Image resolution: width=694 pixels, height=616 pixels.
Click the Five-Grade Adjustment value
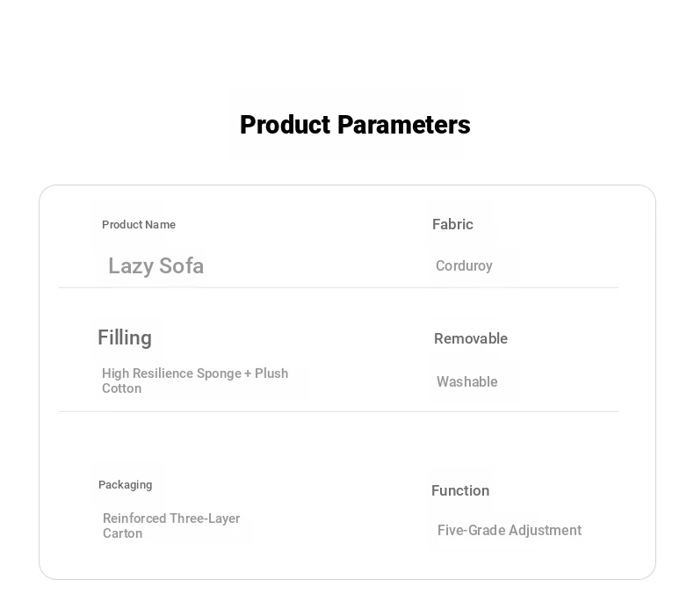click(510, 531)
